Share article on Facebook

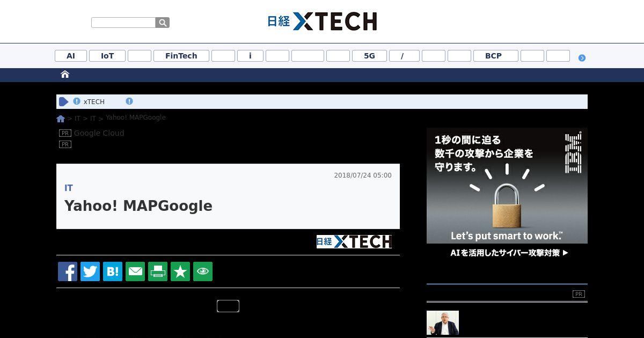click(68, 271)
